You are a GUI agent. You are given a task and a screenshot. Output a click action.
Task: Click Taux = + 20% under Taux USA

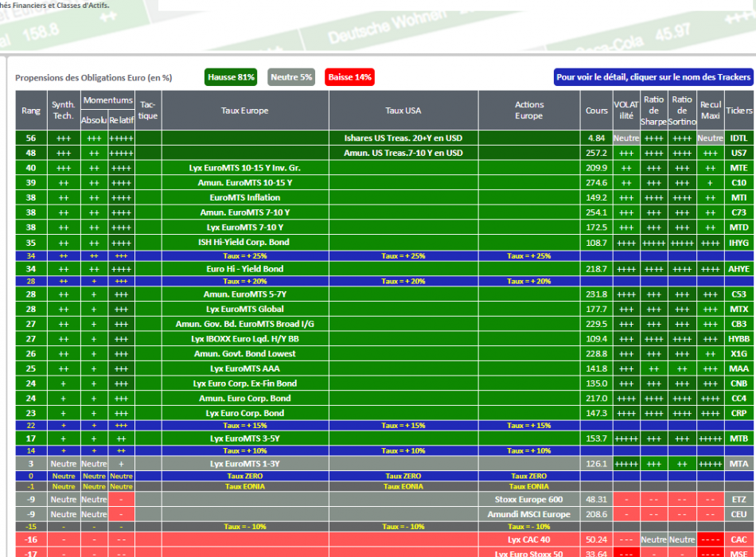pyautogui.click(x=403, y=281)
